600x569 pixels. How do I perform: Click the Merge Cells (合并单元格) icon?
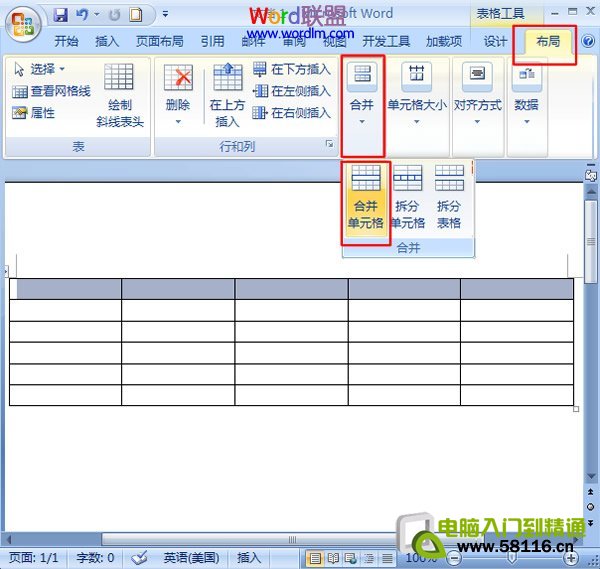(x=365, y=198)
